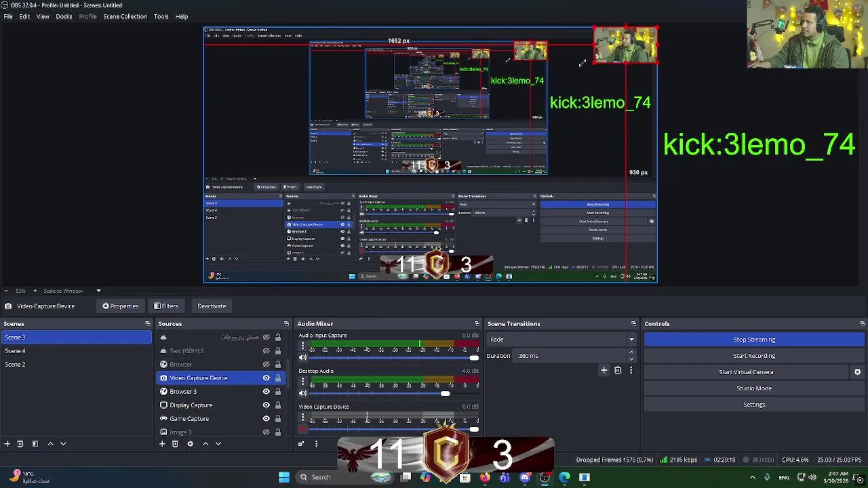The image size is (868, 488).
Task: Float the Scene Transitions dock pop-out icon
Action: 633,324
